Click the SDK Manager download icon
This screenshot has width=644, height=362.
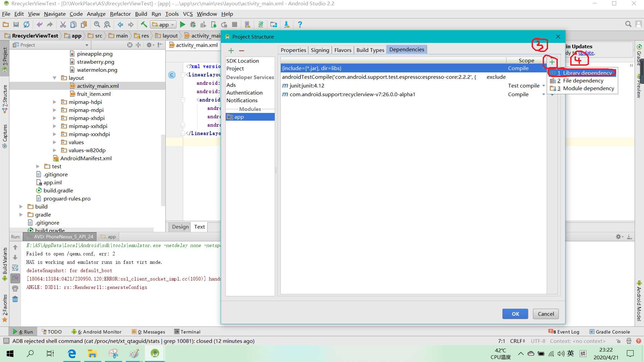point(287,24)
